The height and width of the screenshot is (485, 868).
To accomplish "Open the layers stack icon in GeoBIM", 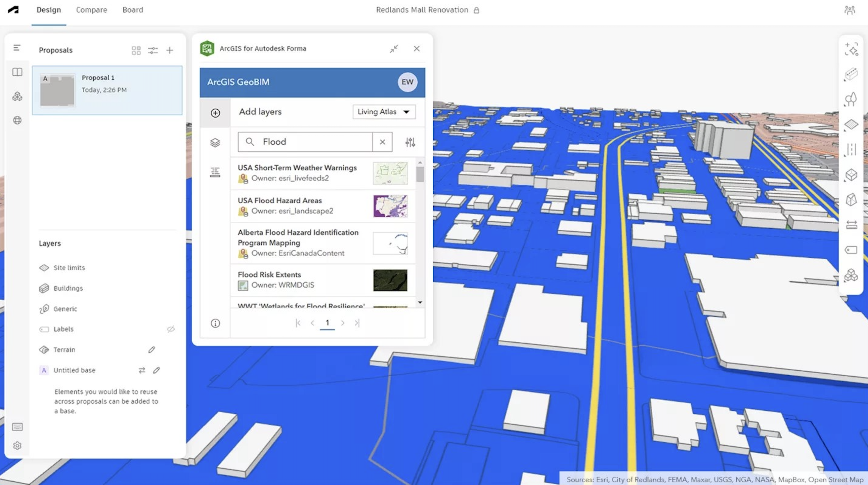I will [215, 143].
